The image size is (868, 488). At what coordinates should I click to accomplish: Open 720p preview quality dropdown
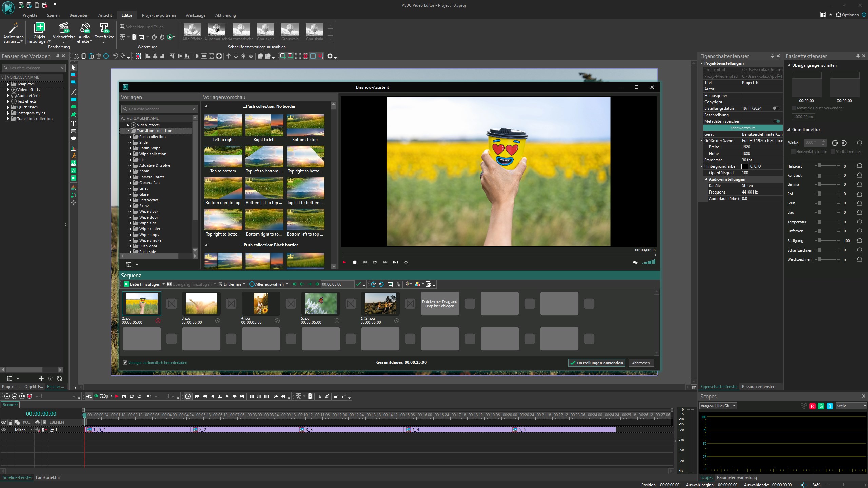coord(111,396)
